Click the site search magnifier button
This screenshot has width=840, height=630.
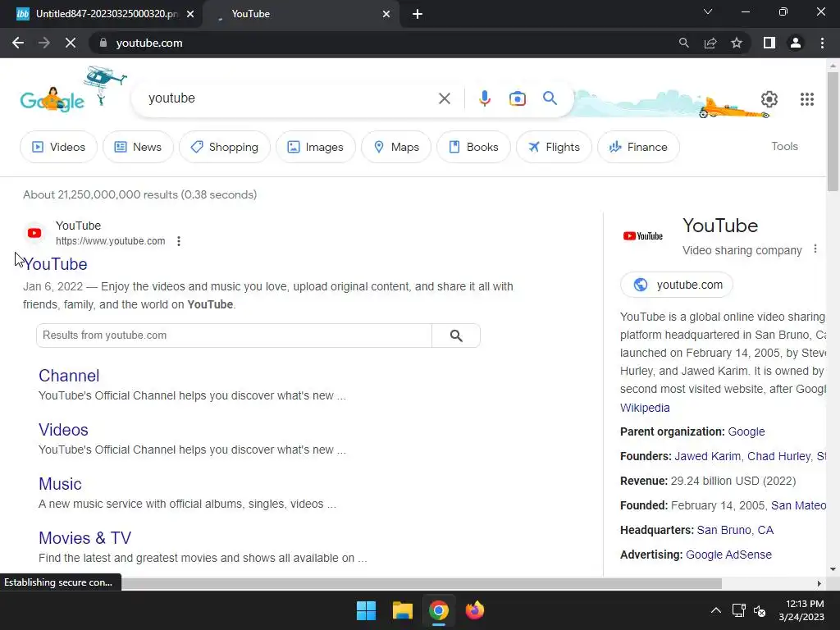456,336
